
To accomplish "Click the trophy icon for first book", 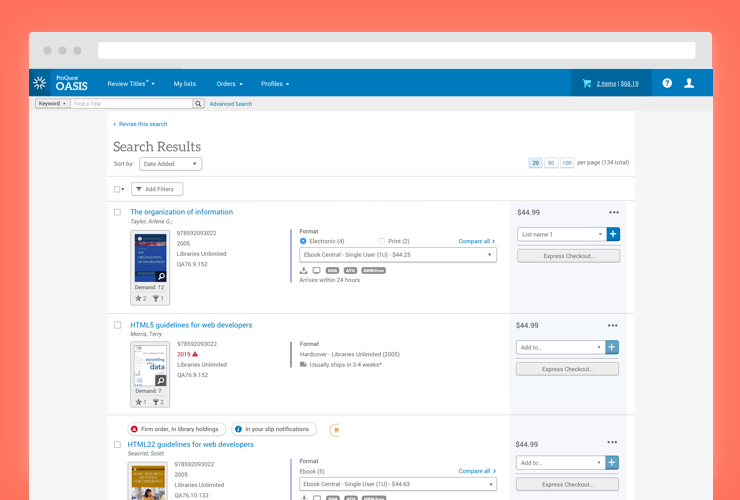I will click(156, 298).
